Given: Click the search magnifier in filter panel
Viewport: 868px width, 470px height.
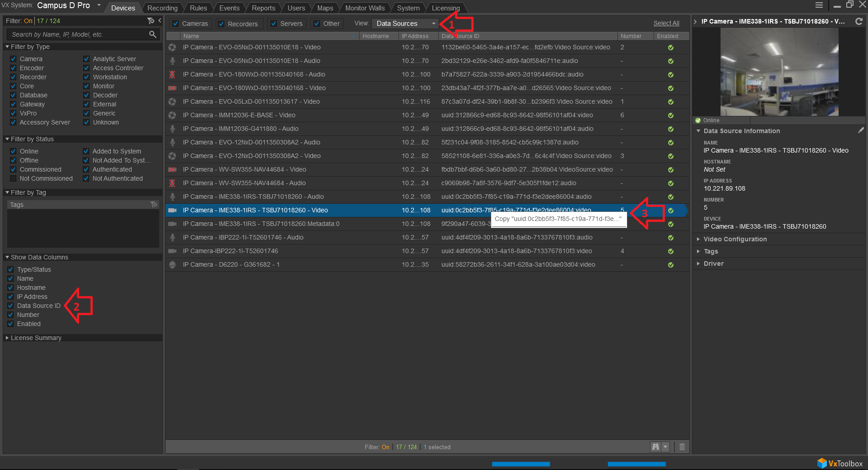Looking at the screenshot, I should (x=152, y=34).
